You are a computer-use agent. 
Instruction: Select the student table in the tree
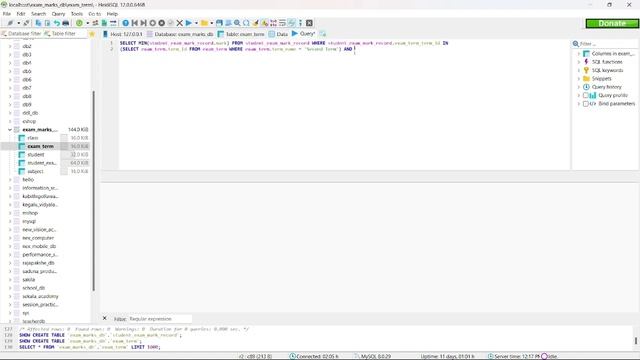coord(36,155)
